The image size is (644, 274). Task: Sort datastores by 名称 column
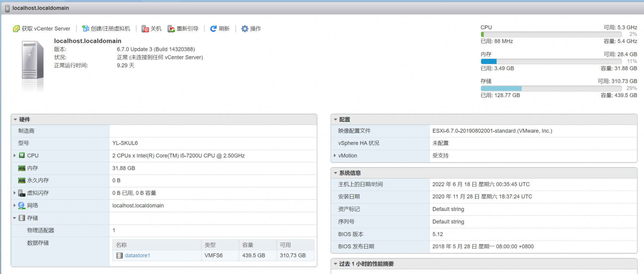point(157,245)
